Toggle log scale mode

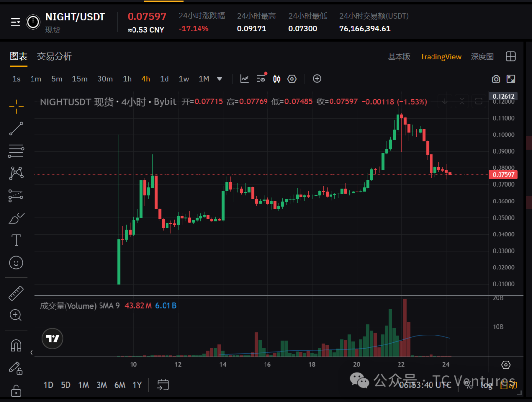pos(487,385)
